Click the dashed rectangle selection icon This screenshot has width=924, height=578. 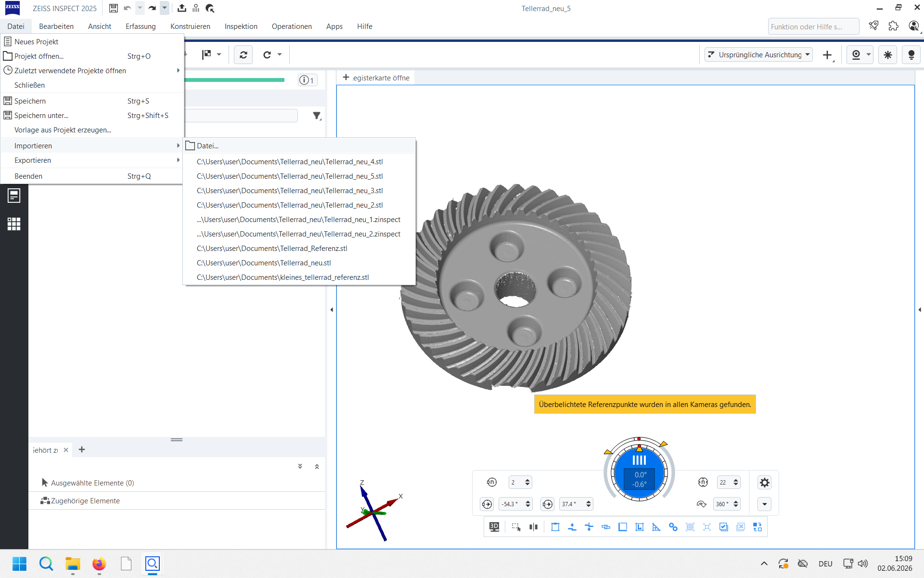[516, 527]
